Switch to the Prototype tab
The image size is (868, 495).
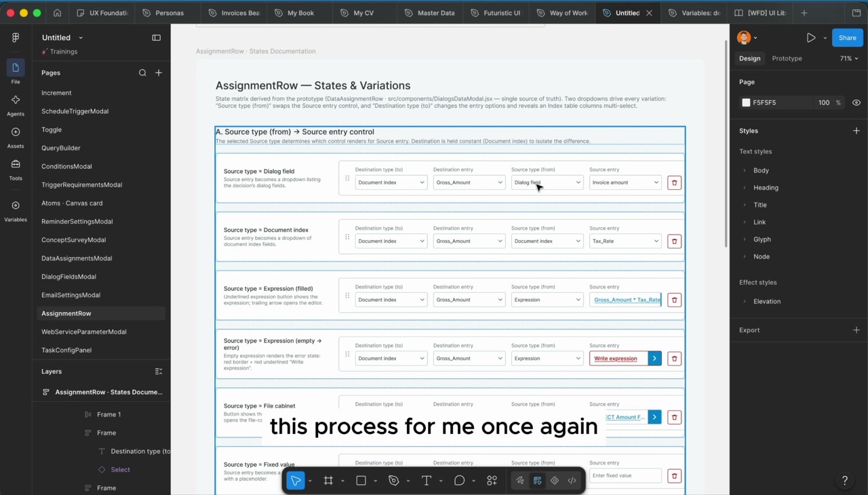point(787,58)
